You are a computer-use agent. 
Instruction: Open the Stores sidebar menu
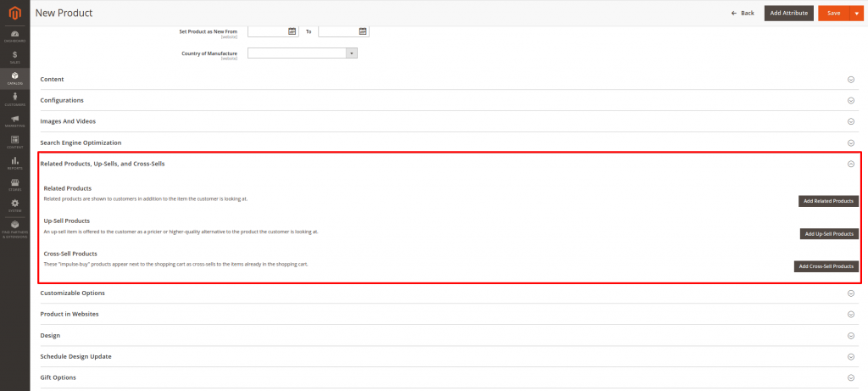[x=14, y=183]
